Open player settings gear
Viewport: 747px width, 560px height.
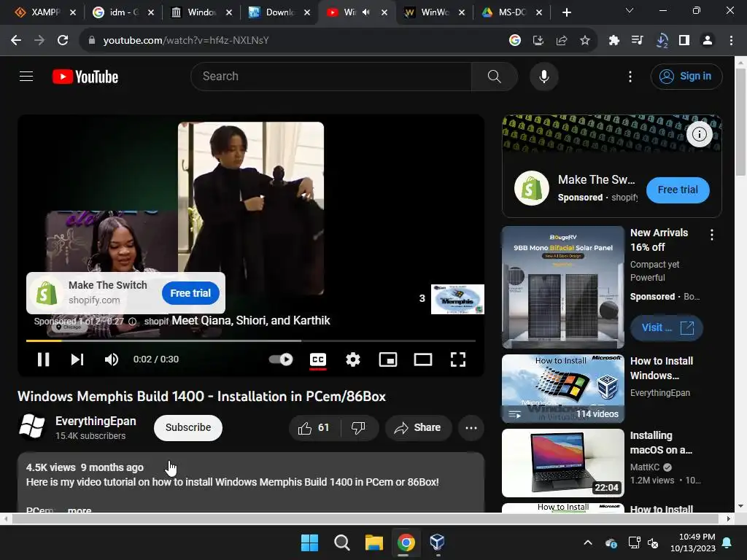[352, 359]
